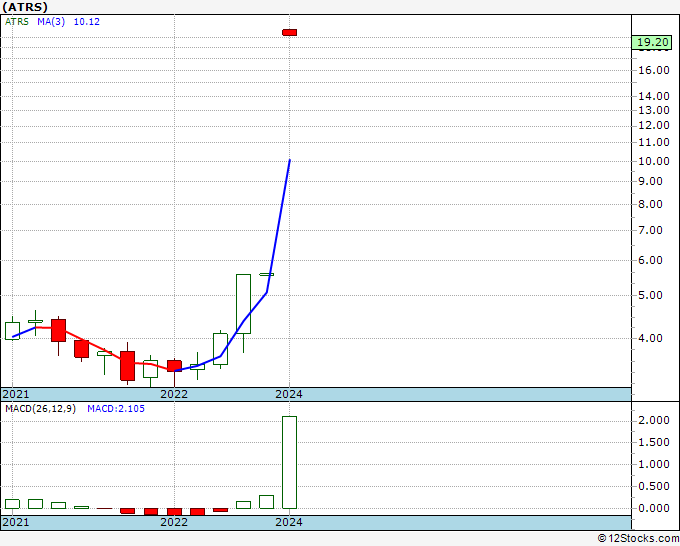Click the 9.00 price axis label
Image resolution: width=680 pixels, height=546 pixels.
651,181
